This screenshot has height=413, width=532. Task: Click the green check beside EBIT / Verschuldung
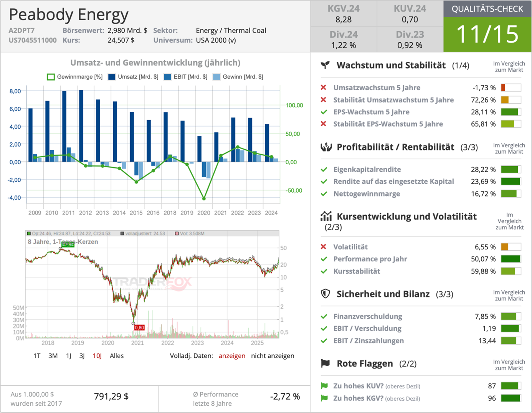(324, 329)
